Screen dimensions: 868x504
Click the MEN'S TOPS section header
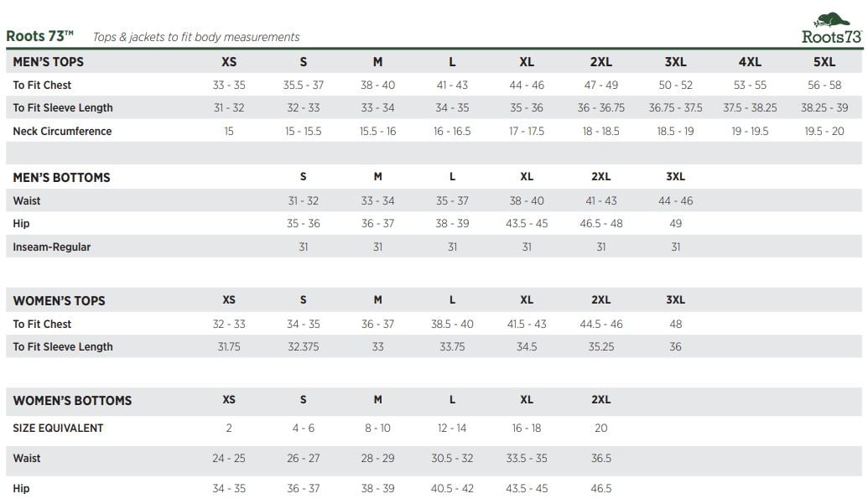point(48,62)
